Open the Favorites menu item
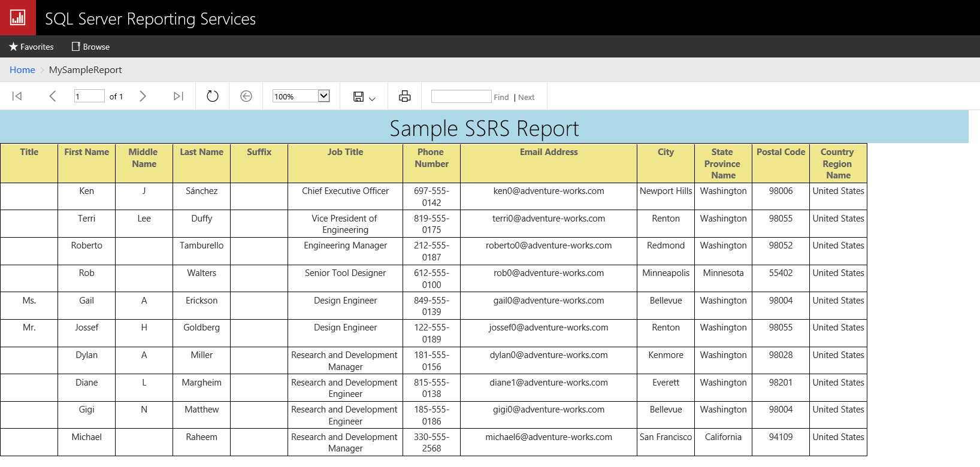 (x=31, y=47)
